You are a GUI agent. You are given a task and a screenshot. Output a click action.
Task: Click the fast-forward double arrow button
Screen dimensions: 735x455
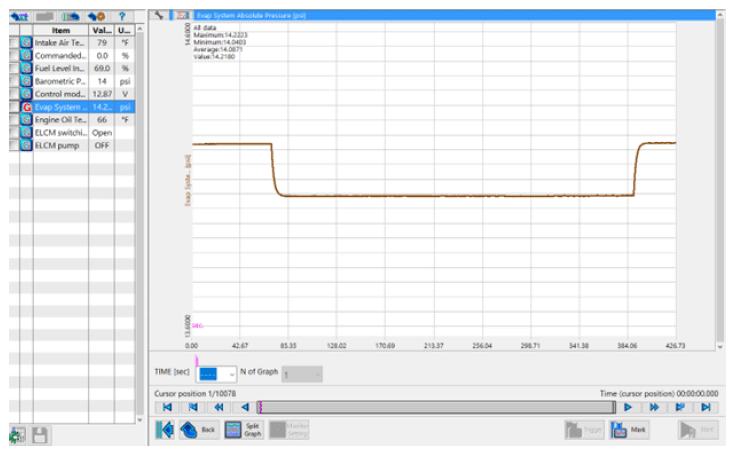click(x=654, y=407)
